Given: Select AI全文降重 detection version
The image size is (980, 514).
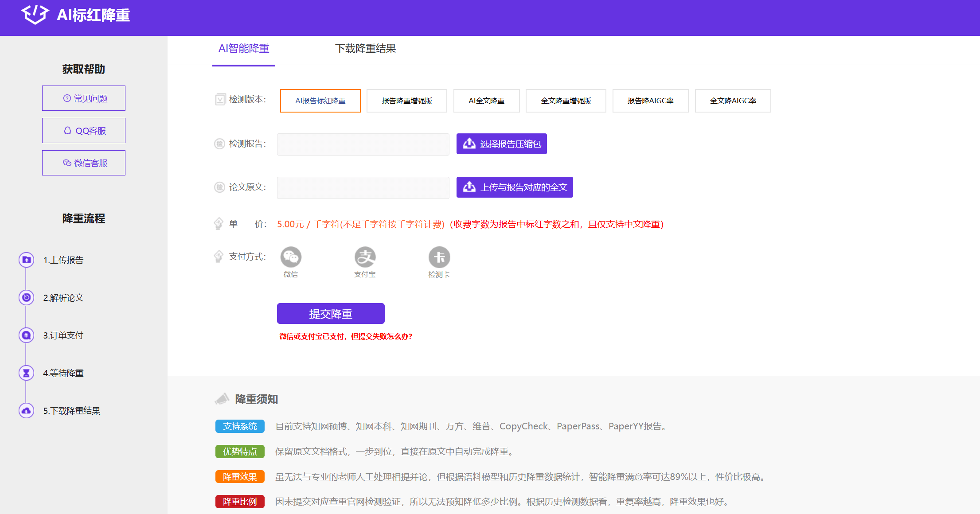Looking at the screenshot, I should coord(486,101).
